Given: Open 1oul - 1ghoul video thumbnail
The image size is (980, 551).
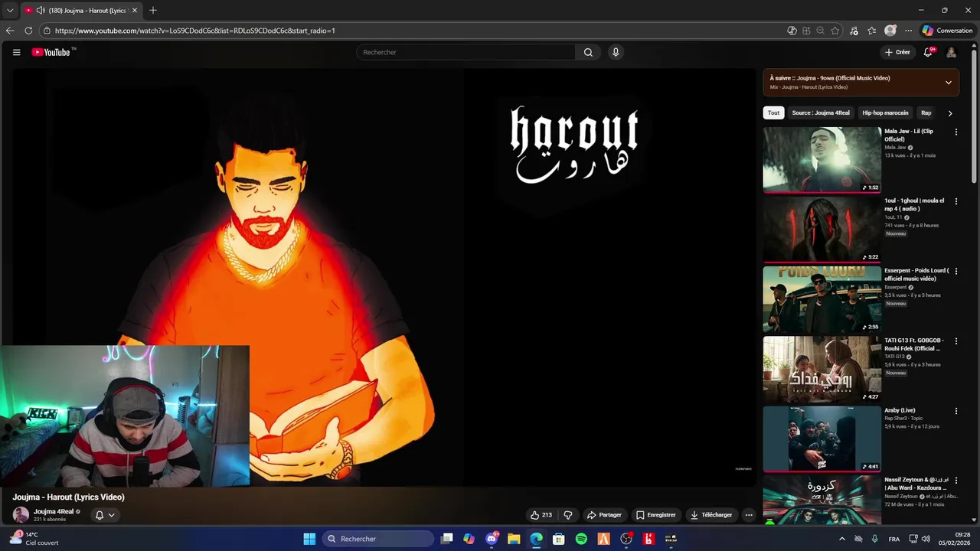Looking at the screenshot, I should pyautogui.click(x=822, y=229).
